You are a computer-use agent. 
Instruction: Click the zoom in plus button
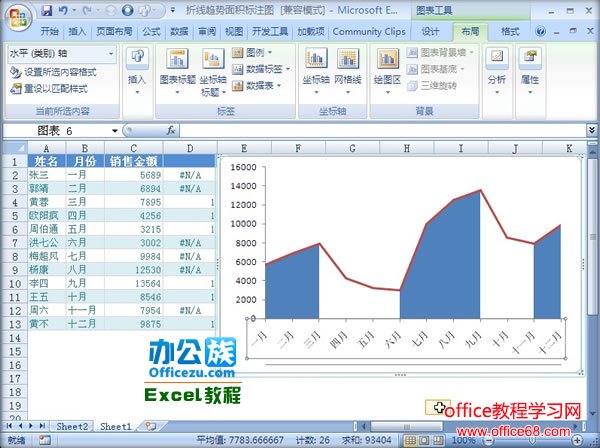click(x=577, y=440)
